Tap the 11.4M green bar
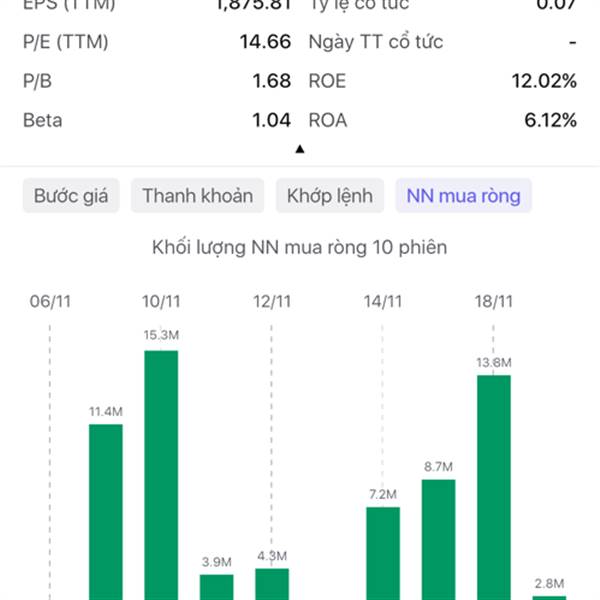600x600 pixels. (106, 512)
